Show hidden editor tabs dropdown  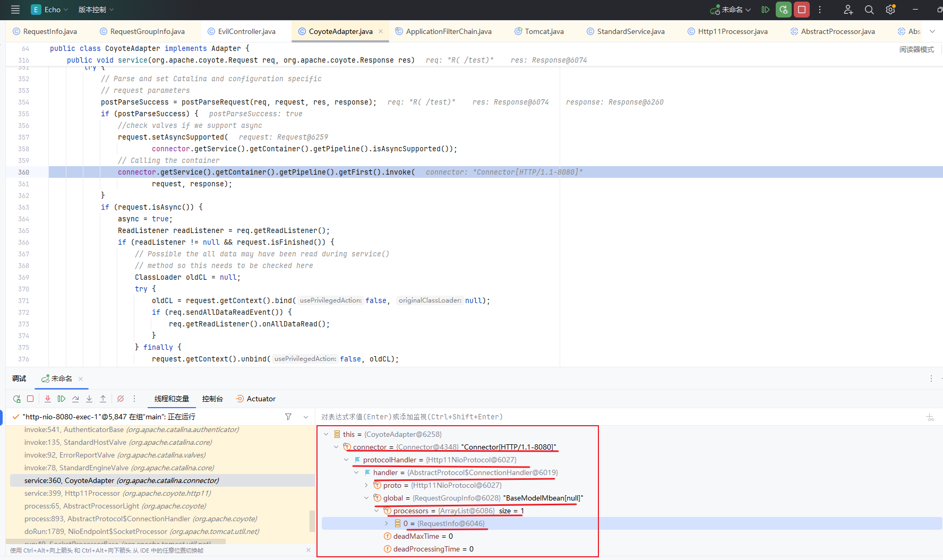[x=932, y=31]
